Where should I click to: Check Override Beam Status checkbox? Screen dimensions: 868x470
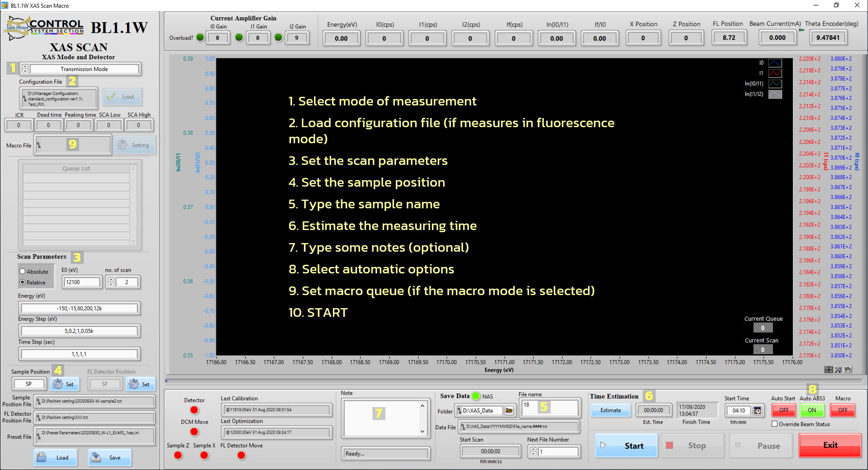(775, 424)
